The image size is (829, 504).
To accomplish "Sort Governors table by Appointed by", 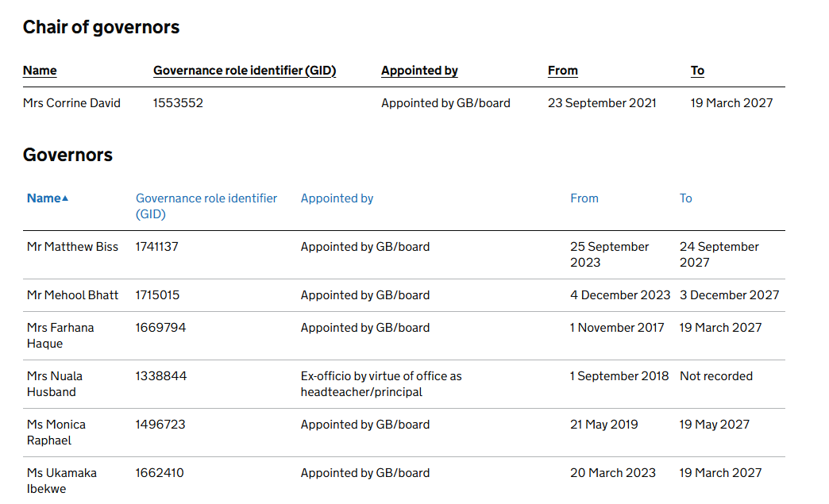I will tap(337, 198).
